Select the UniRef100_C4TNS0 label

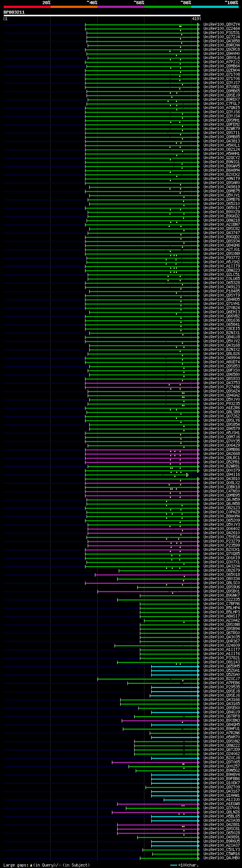[222, 491]
